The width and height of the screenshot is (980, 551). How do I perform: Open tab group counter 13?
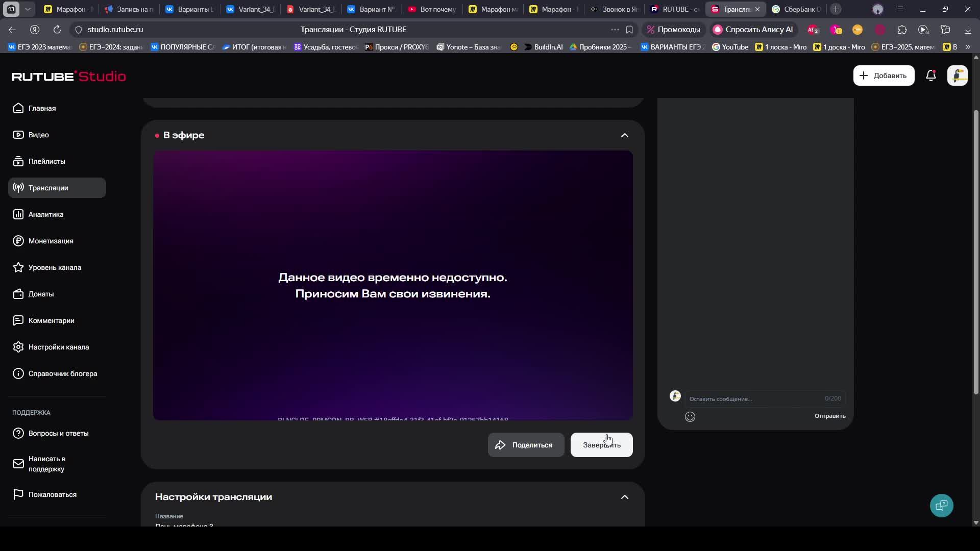click(x=11, y=9)
